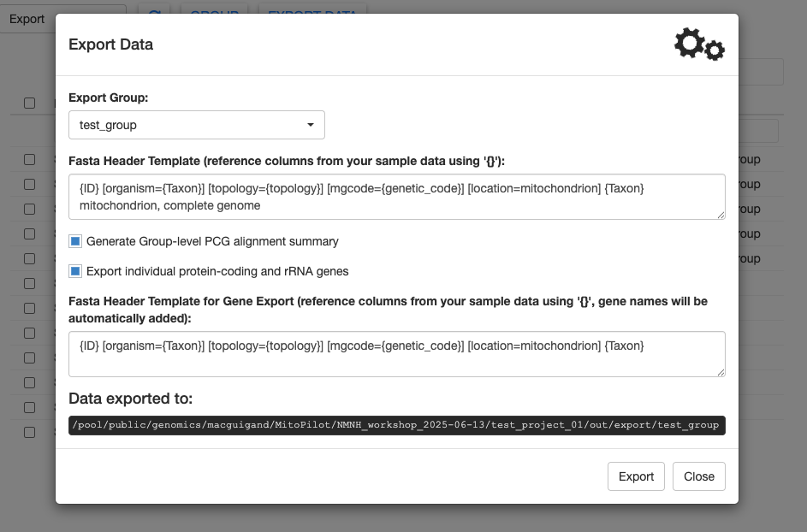Select the last visible row checkbox in the table
Viewport: 807px width, 532px height.
[x=29, y=432]
